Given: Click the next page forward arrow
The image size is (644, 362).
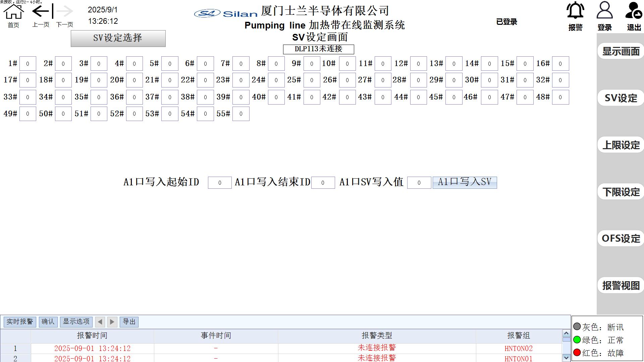Looking at the screenshot, I should pos(65,11).
